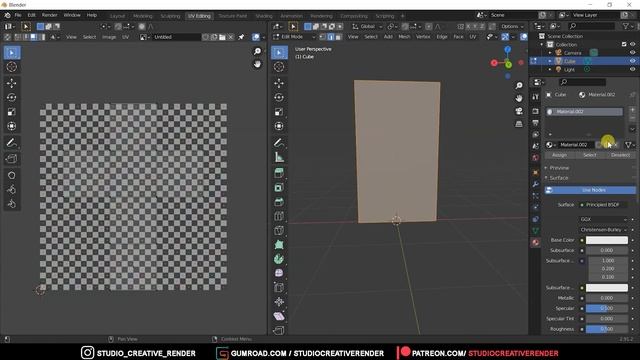Select the Grab UV sculpt tool
This screenshot has width=640, height=360.
coord(11,175)
